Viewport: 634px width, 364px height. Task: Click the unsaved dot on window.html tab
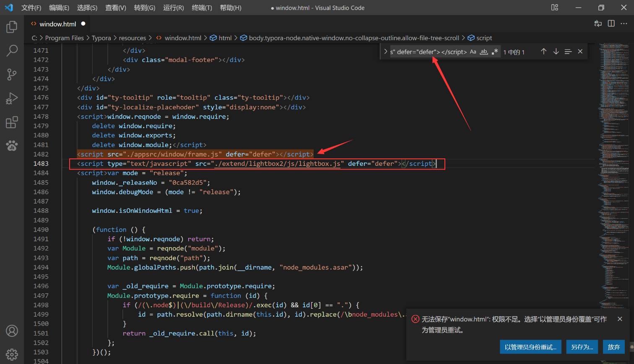point(83,24)
